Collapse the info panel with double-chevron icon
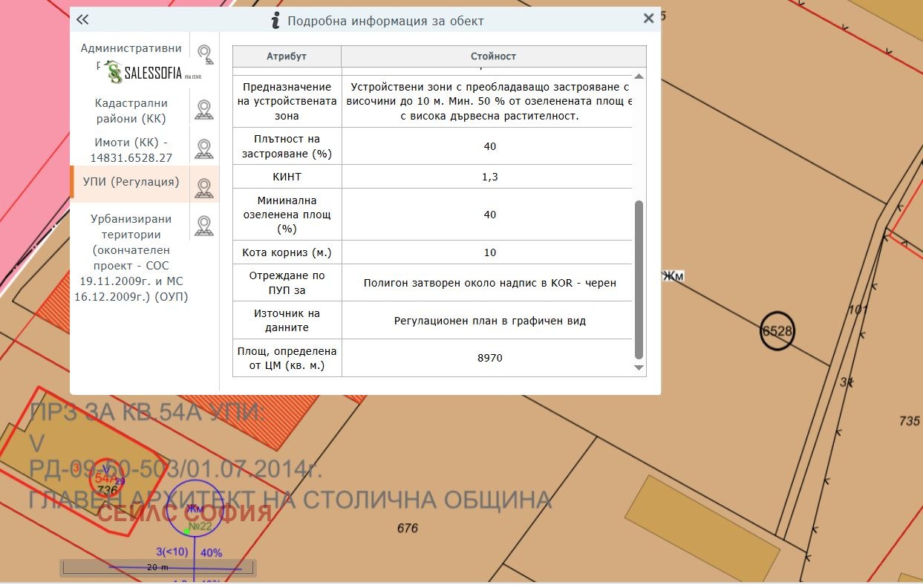923x588 pixels. point(82,20)
